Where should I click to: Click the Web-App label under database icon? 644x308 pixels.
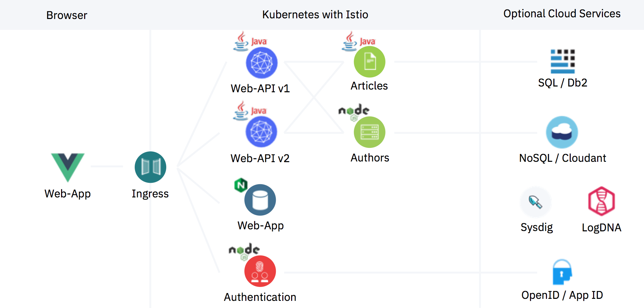pyautogui.click(x=261, y=226)
